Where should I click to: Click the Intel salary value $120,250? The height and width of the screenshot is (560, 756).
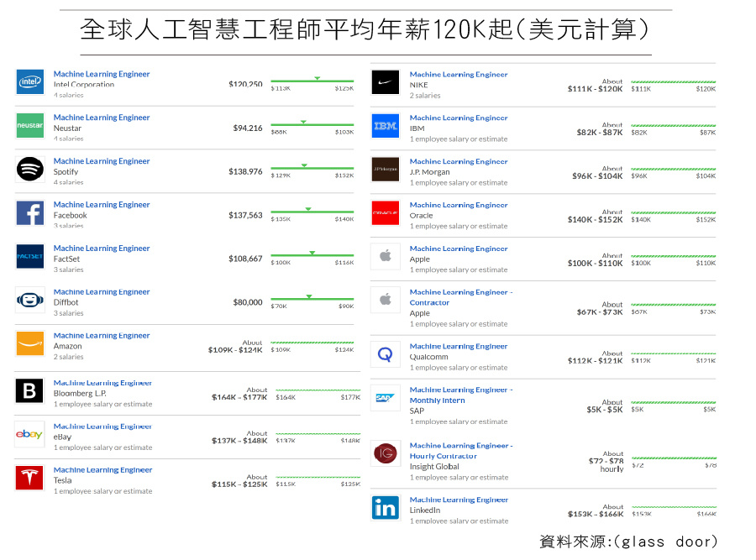(245, 84)
